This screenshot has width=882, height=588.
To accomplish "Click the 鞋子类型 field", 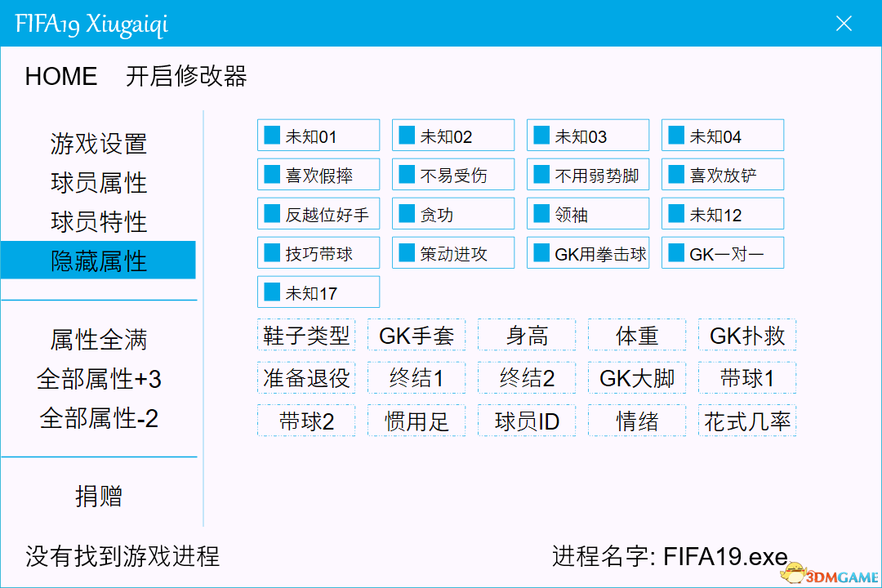I will pyautogui.click(x=306, y=335).
